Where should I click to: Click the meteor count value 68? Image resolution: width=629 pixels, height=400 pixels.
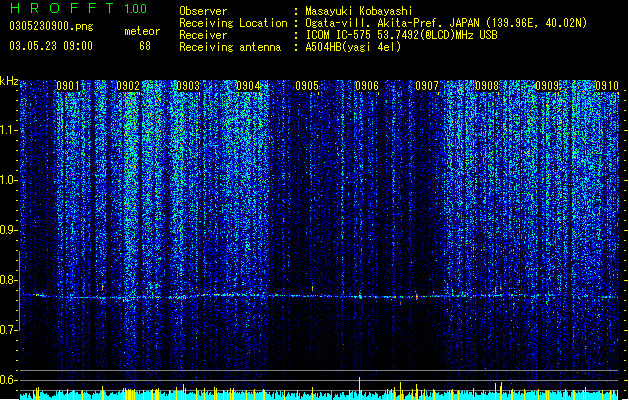coord(145,46)
